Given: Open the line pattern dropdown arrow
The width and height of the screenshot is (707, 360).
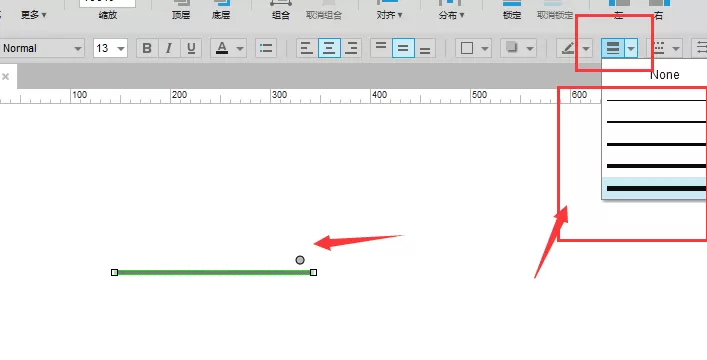Looking at the screenshot, I should (676, 48).
